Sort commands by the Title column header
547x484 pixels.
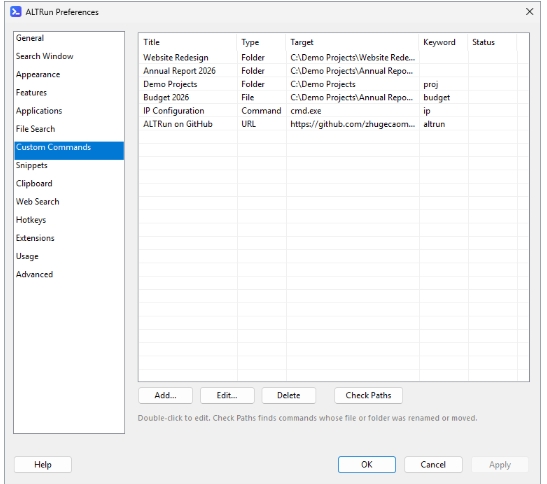point(188,42)
